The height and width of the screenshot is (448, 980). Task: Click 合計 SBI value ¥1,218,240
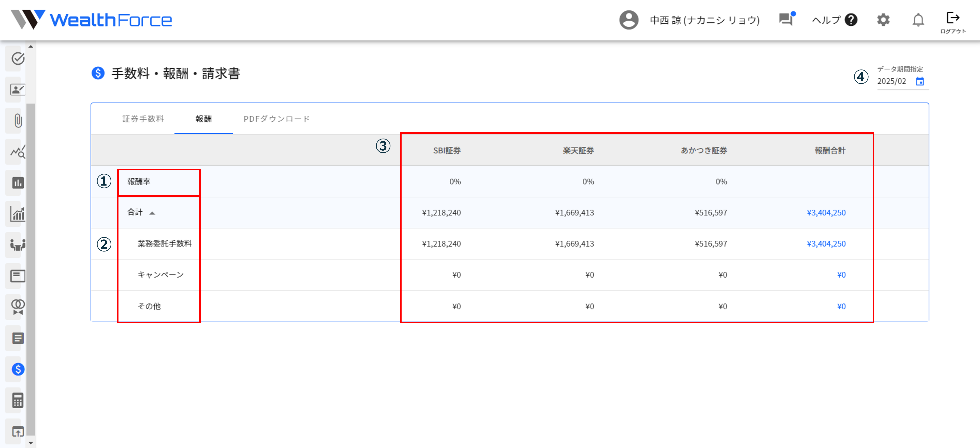tap(441, 213)
